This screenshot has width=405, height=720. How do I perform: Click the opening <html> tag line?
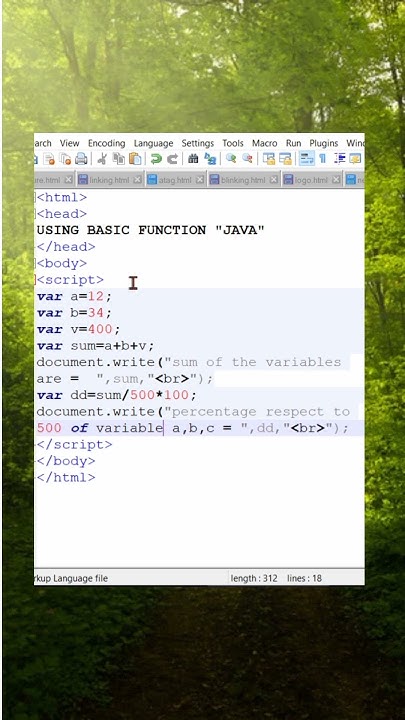(x=62, y=197)
